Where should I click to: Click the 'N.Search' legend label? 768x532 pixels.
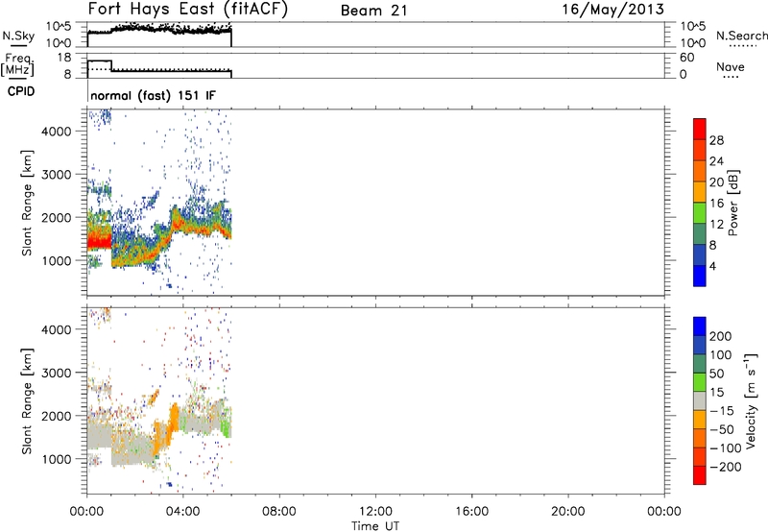pyautogui.click(x=741, y=36)
